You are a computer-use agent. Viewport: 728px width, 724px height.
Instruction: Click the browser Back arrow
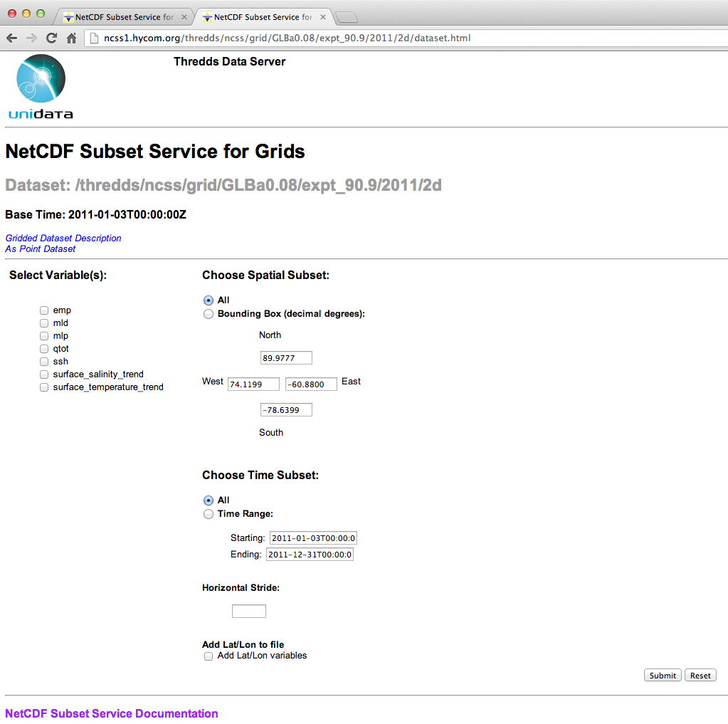pos(12,38)
